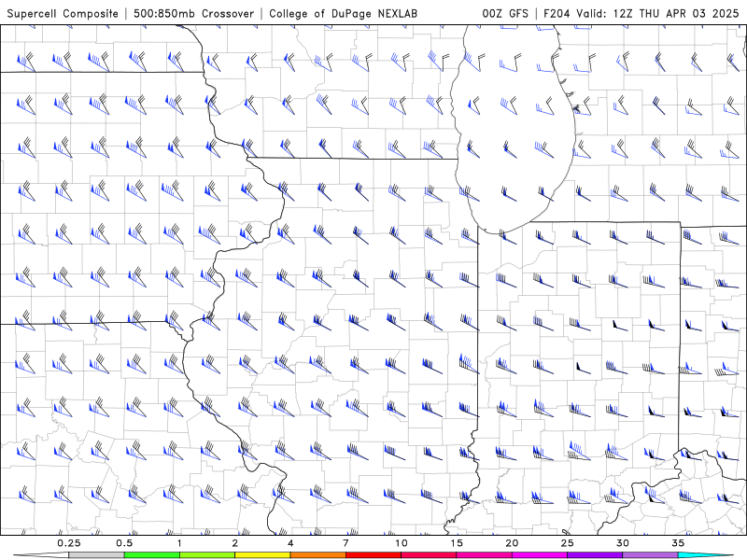Screen dimensions: 747x560
Task: Click the legend value 10
Action: (402, 543)
